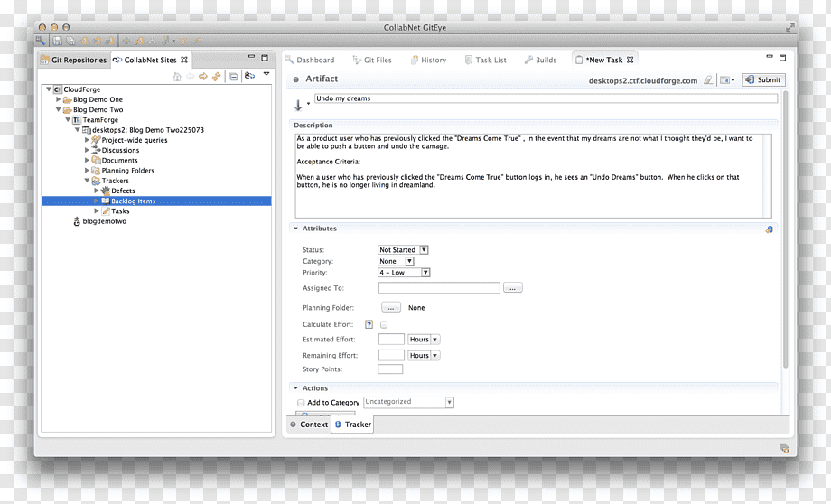Screen dimensions: 831x504
Task: Click the Add CollabNet site icon
Action: tap(249, 76)
